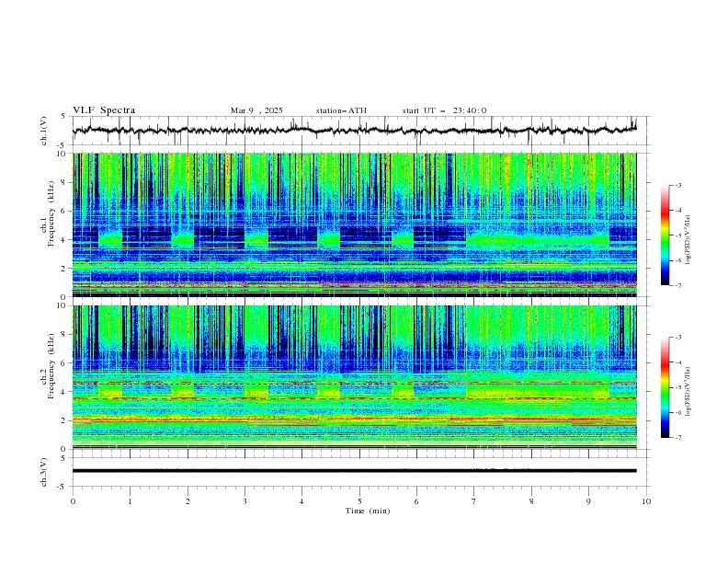The height and width of the screenshot is (563, 728).
Task: Click the 'ch.3(V)' waveform axis label
Action: pyautogui.click(x=44, y=472)
